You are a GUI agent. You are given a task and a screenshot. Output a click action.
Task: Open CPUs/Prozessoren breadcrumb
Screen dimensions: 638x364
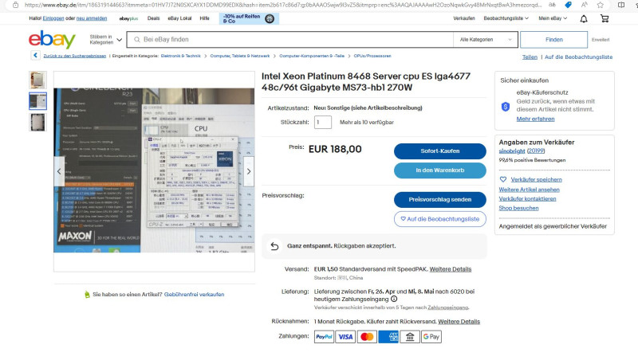point(372,56)
